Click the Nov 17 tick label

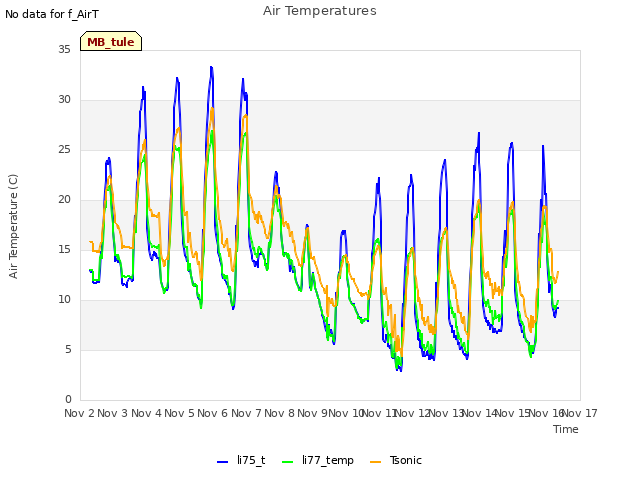(580, 413)
